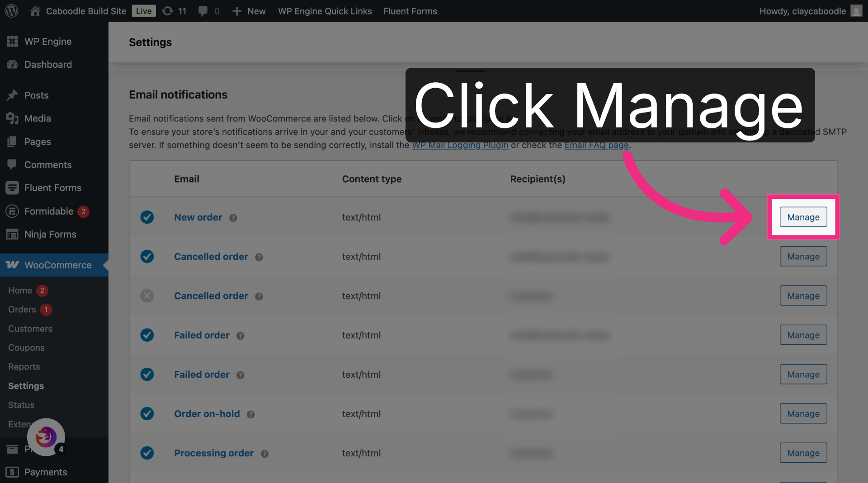868x483 pixels.
Task: Open the New content menu
Action: point(249,11)
